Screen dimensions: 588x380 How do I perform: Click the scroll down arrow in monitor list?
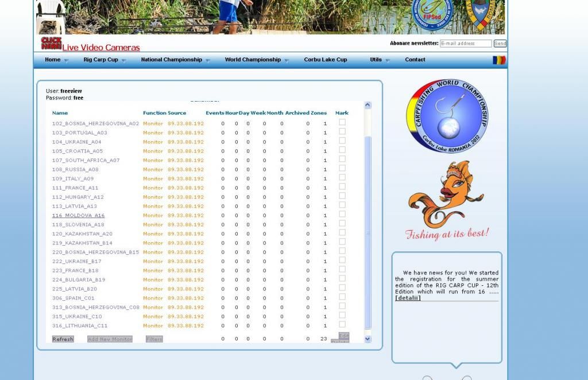[367, 339]
